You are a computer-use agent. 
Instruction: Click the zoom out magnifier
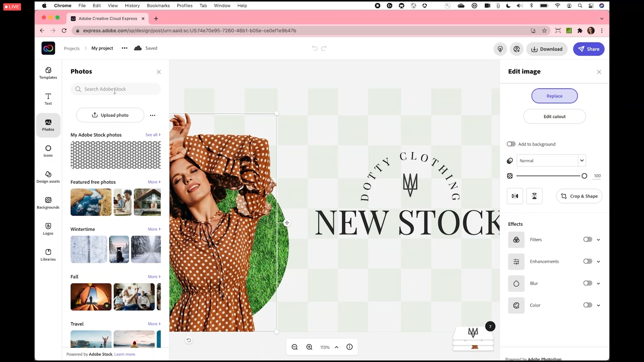point(295,347)
